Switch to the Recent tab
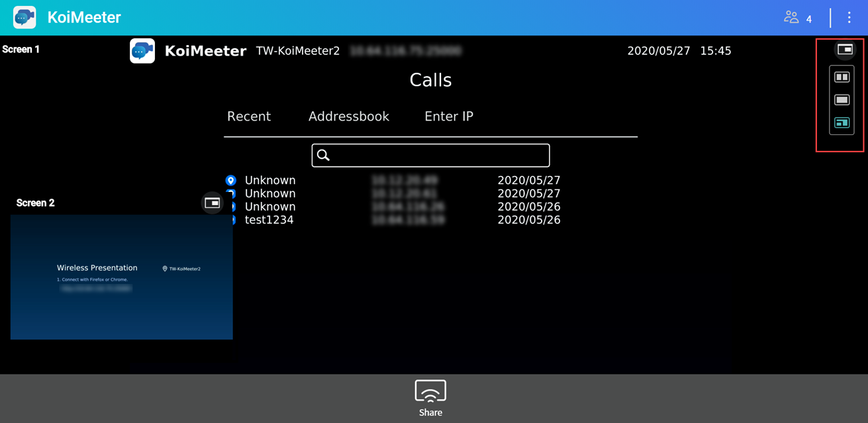Image resolution: width=868 pixels, height=423 pixels. point(249,117)
